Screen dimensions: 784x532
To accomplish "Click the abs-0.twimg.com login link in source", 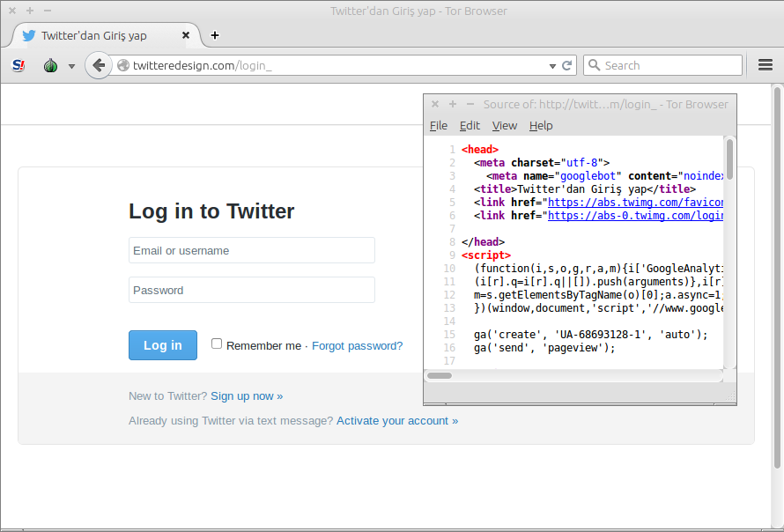I will 635,216.
